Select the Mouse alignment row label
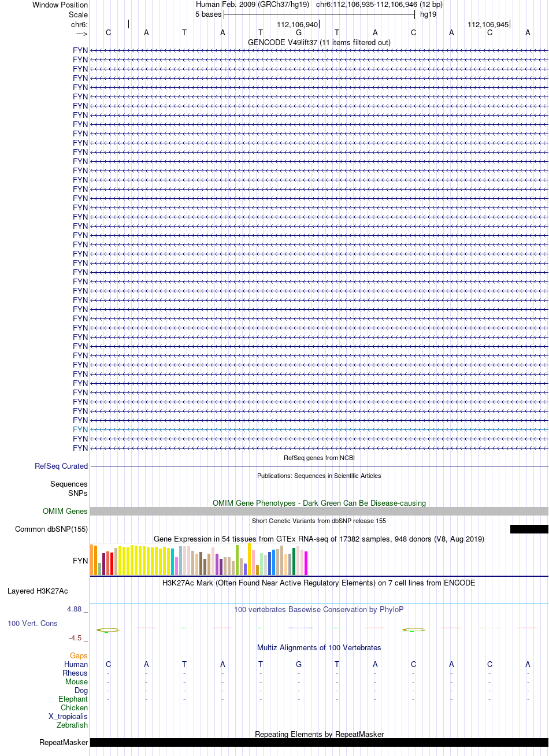 click(77, 681)
